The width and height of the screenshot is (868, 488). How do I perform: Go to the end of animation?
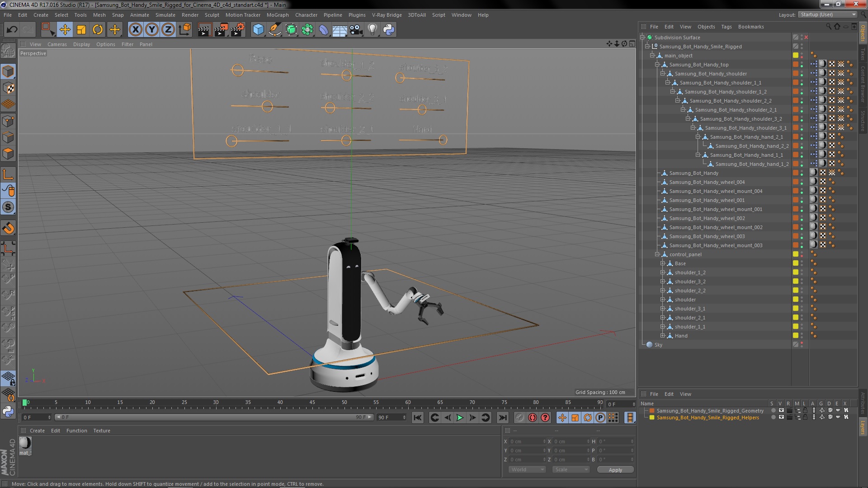tap(502, 418)
